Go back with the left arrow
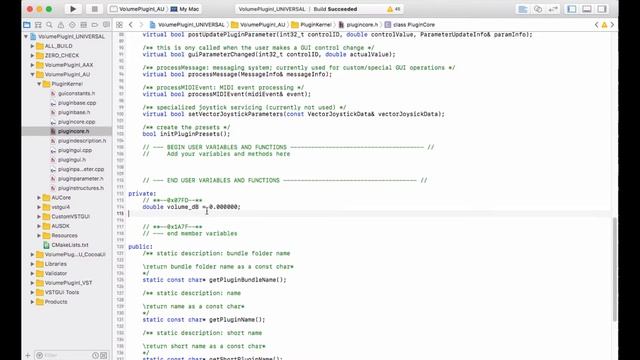Screen dimensions: 640x360 coord(131,25)
